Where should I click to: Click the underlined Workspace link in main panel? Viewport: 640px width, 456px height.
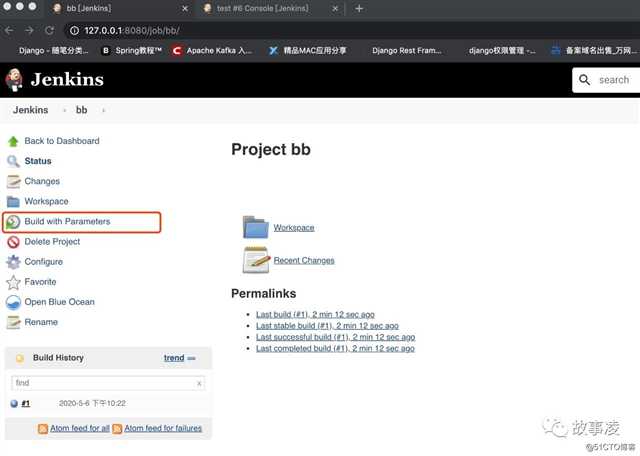point(294,228)
